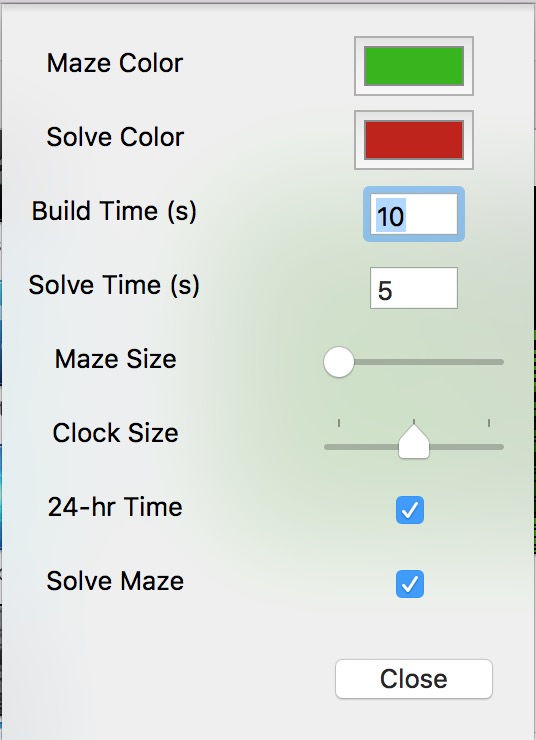Click below the leftmost Clock Size tick
536x740 pixels.
pos(339,446)
